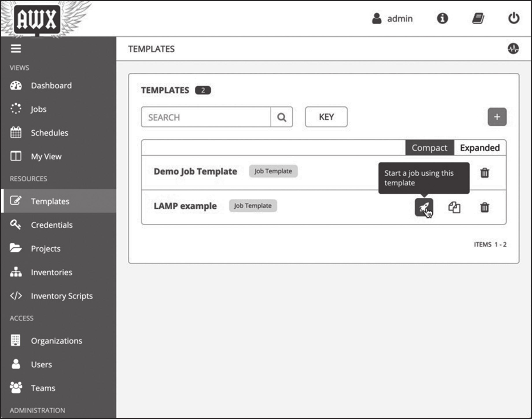Screen dimensions: 532x419
Task: Open the activity stream icon
Action: 513,49
